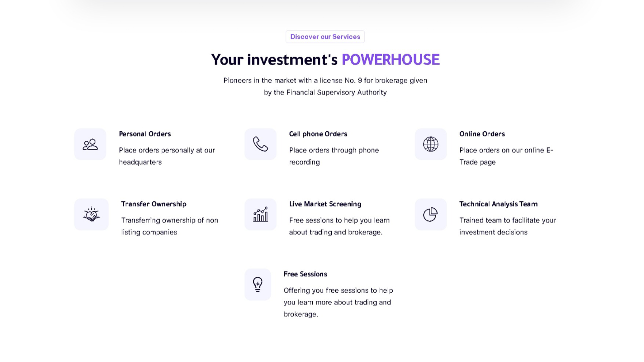Viewport: 644px width, 362px height.
Task: Click the Online Orders globe icon
Action: [431, 144]
